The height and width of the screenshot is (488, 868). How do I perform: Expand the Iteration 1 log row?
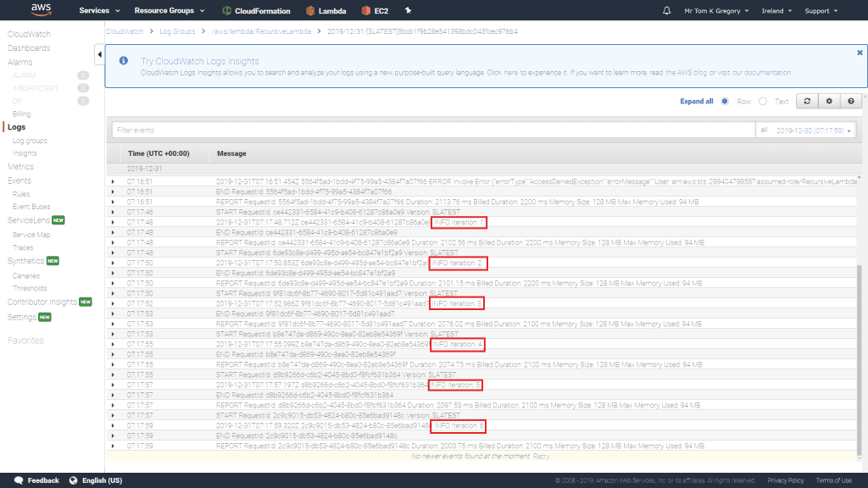(x=113, y=222)
